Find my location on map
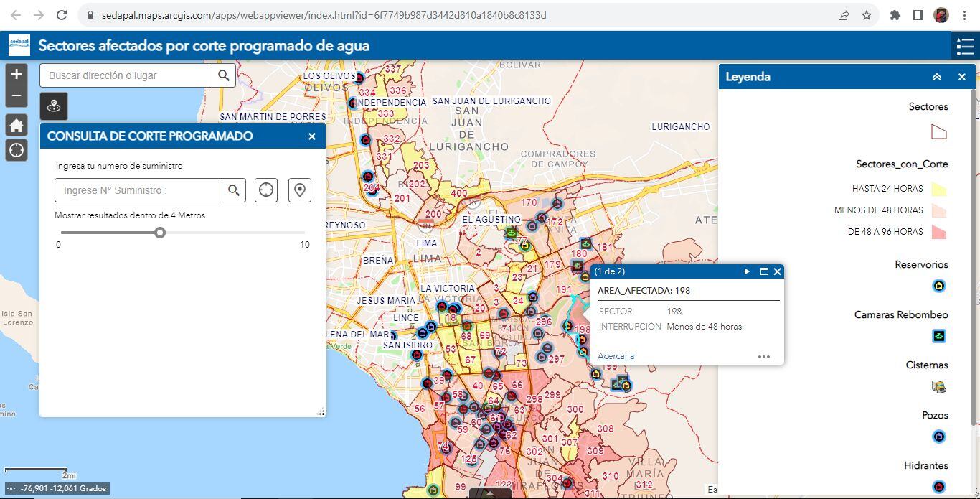This screenshot has height=499, width=980. [17, 150]
